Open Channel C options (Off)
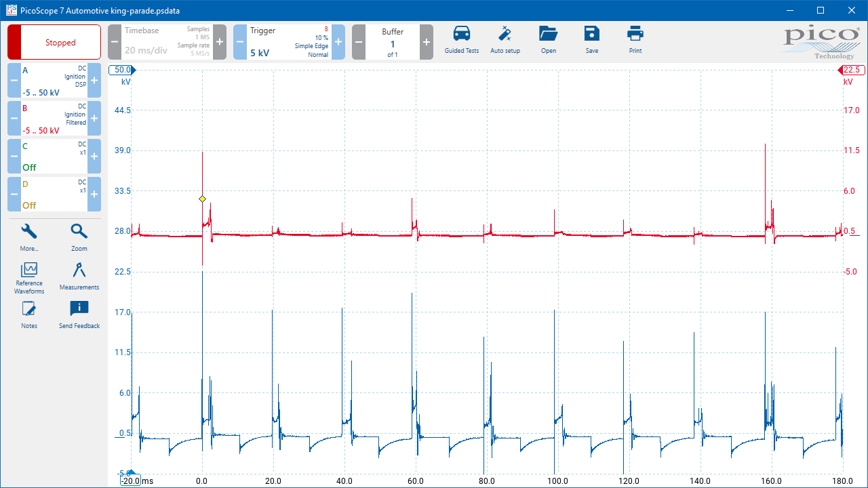The width and height of the screenshot is (868, 488). (x=54, y=156)
